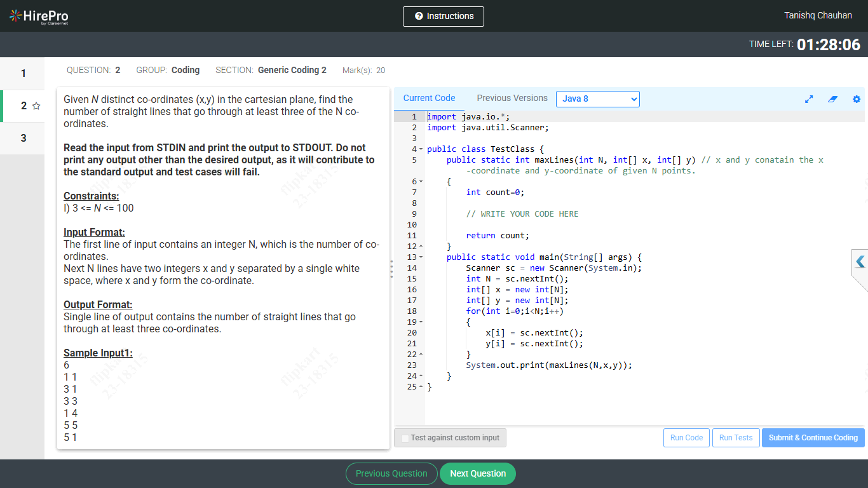Click the public static void main line
The width and height of the screenshot is (868, 488).
[x=544, y=257]
